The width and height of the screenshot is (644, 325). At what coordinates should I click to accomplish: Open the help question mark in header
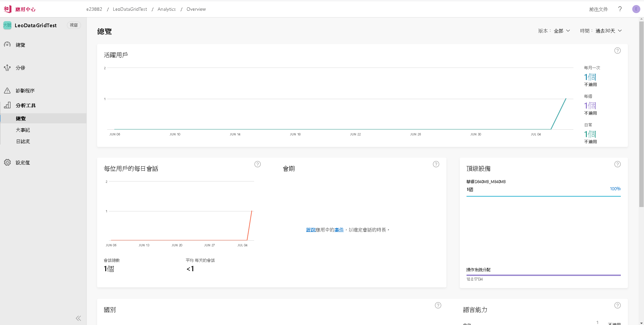point(620,9)
